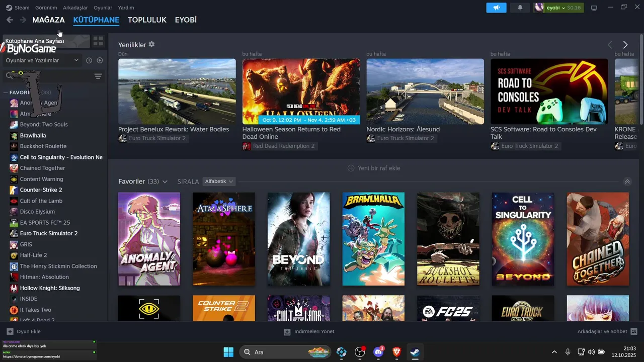Select Hollow Knight: Silksong in sidebar
Screen dimensions: 644x362
(x=50, y=288)
